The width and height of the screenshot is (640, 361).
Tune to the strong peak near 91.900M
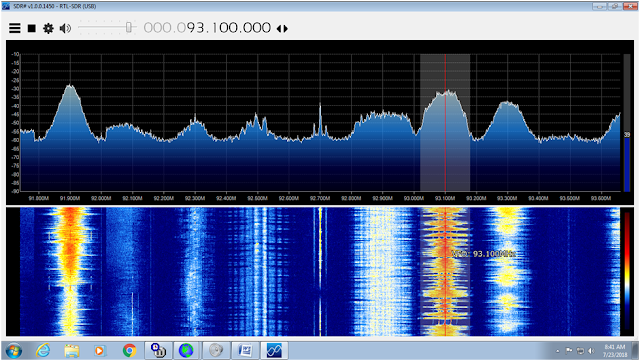(x=71, y=87)
